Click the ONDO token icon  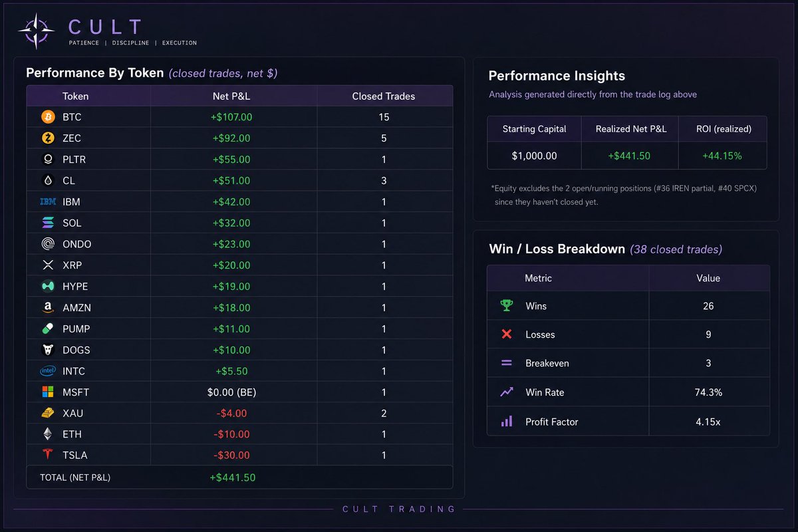pyautogui.click(x=48, y=244)
